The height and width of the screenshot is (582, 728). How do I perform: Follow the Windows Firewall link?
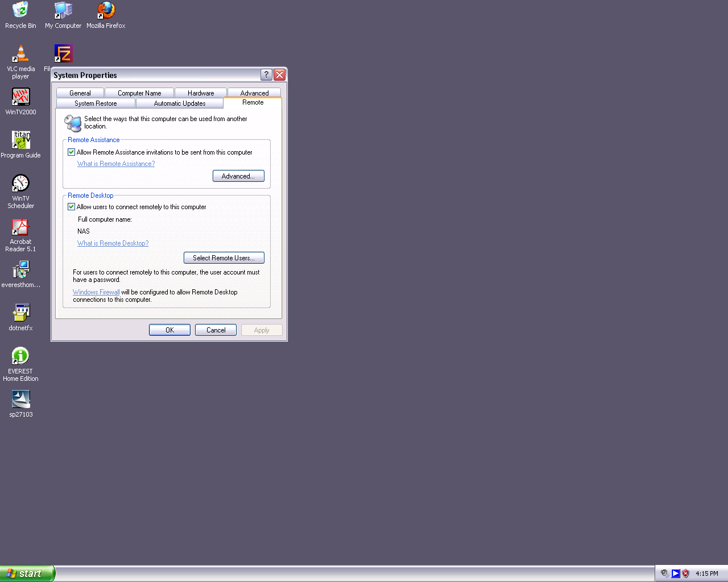pyautogui.click(x=96, y=292)
